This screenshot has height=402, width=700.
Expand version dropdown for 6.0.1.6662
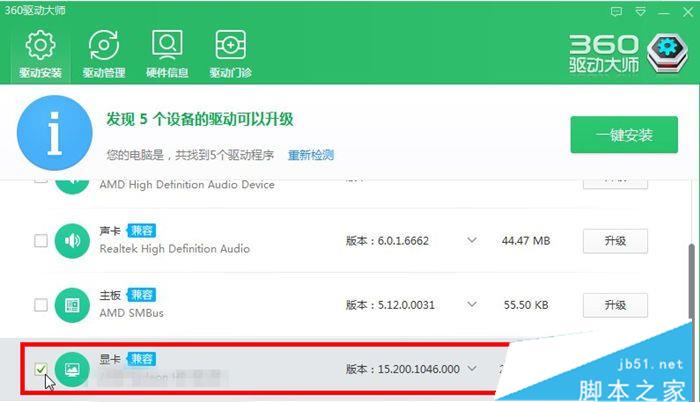click(471, 240)
